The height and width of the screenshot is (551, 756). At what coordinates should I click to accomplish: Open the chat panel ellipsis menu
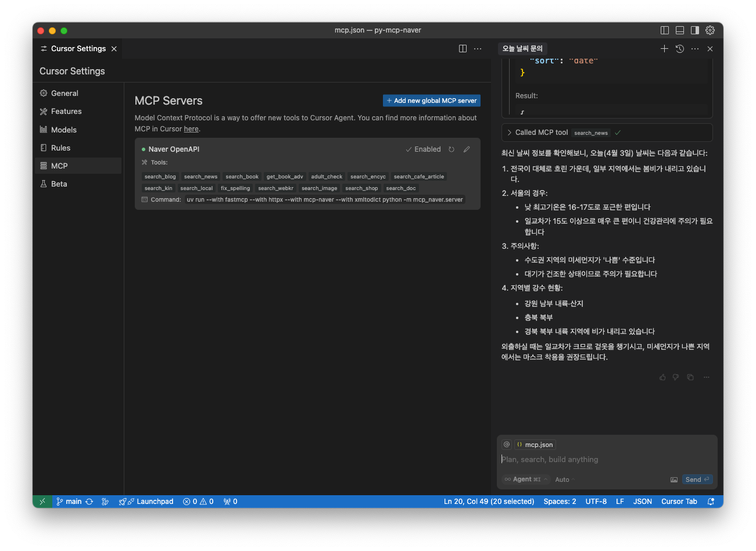point(695,49)
